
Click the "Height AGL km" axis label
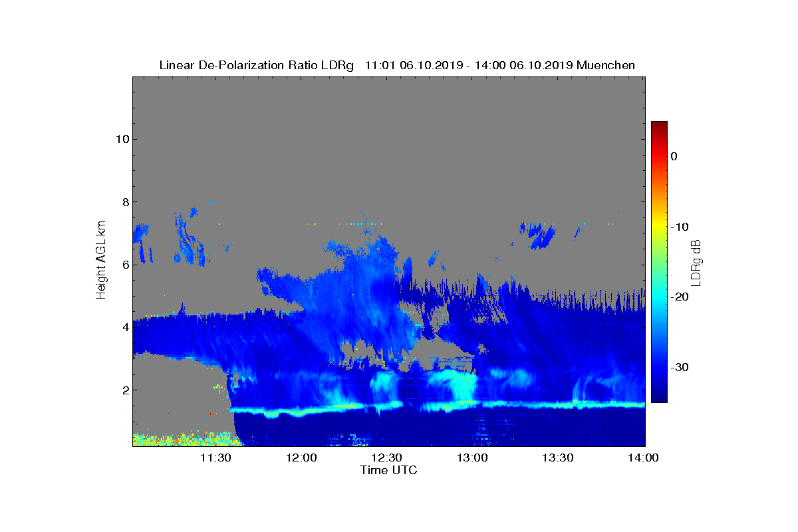tap(101, 261)
